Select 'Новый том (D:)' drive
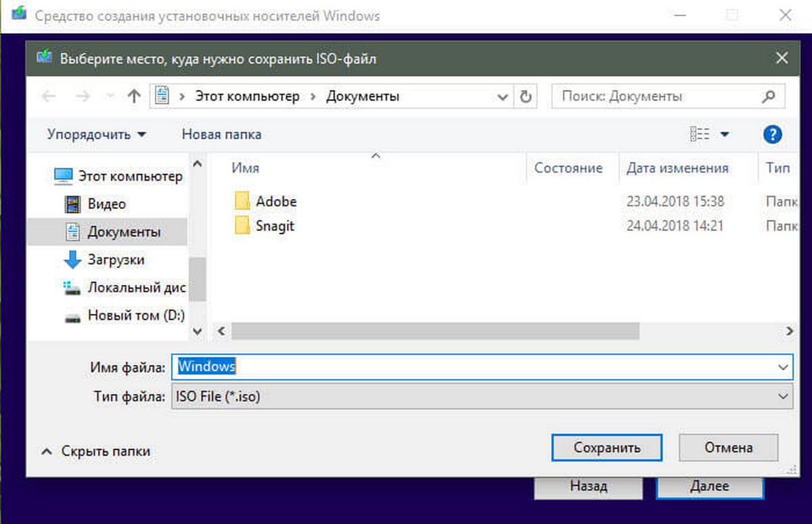Image resolution: width=812 pixels, height=524 pixels. (136, 315)
